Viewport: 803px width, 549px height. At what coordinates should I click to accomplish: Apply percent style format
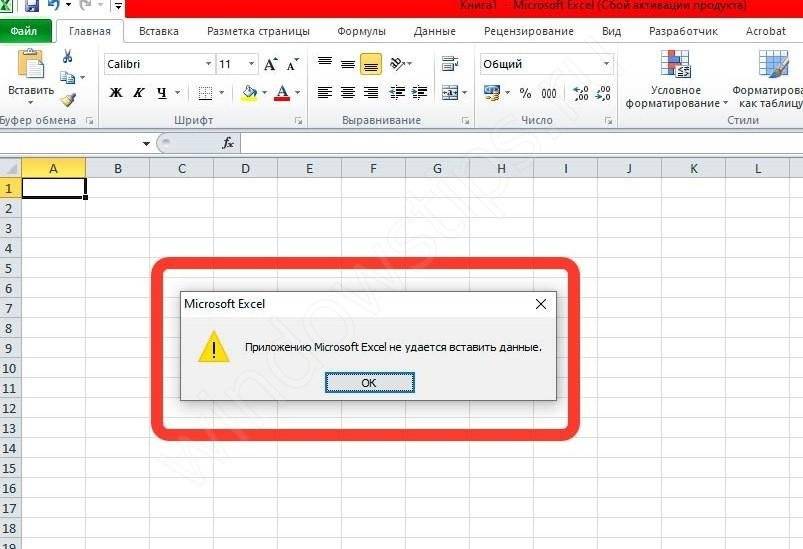coord(525,93)
